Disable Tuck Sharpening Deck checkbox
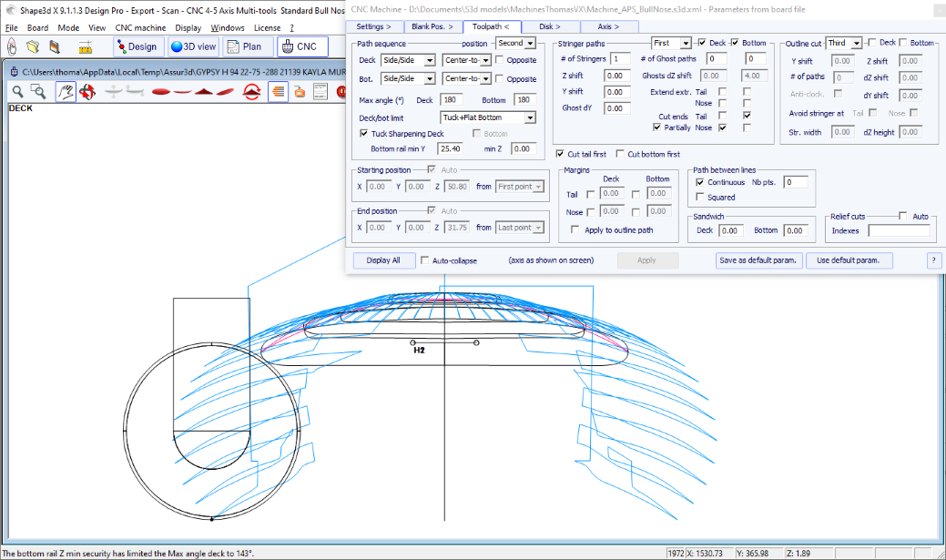Image resolution: width=946 pixels, height=560 pixels. coord(365,134)
